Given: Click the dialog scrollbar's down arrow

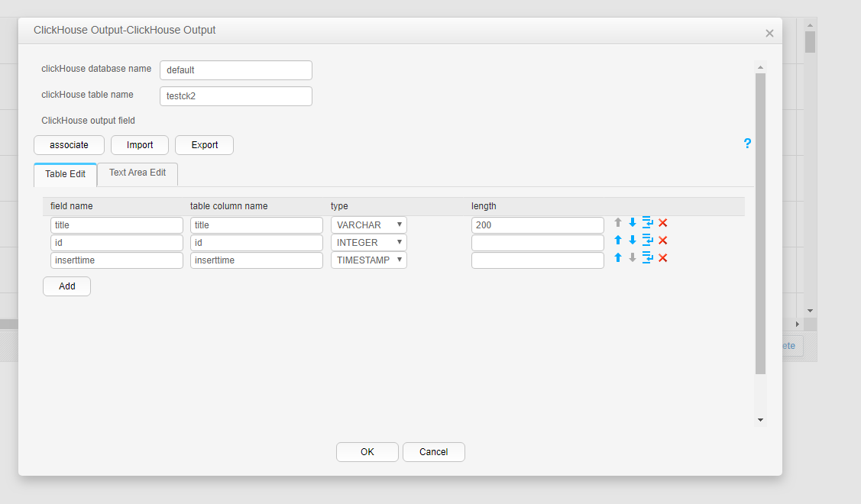Looking at the screenshot, I should tap(760, 420).
